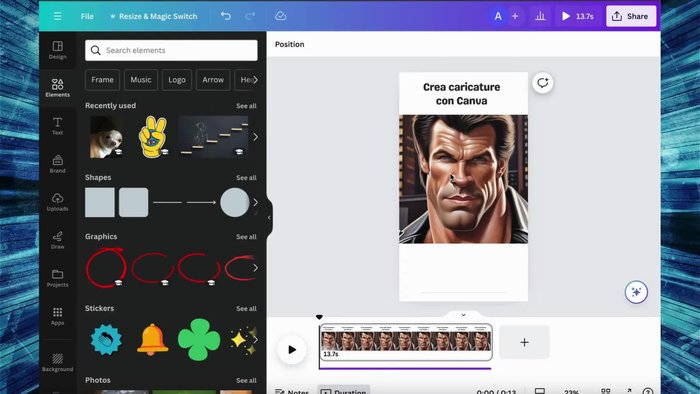
Task: Insert the dark staircase photo
Action: (x=212, y=137)
